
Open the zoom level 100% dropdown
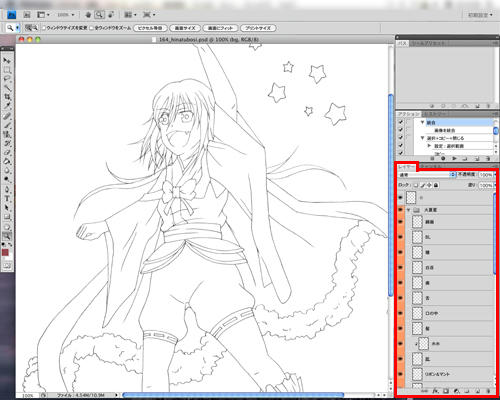point(66,15)
